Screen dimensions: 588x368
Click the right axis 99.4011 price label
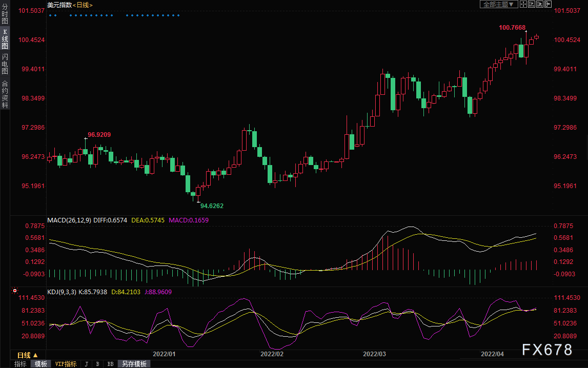[x=565, y=69]
